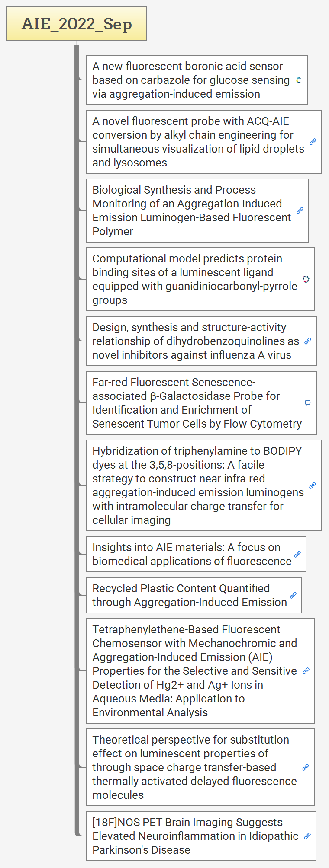Select the glucose sensing carbazole topic
The width and height of the screenshot is (329, 868).
coord(197,80)
